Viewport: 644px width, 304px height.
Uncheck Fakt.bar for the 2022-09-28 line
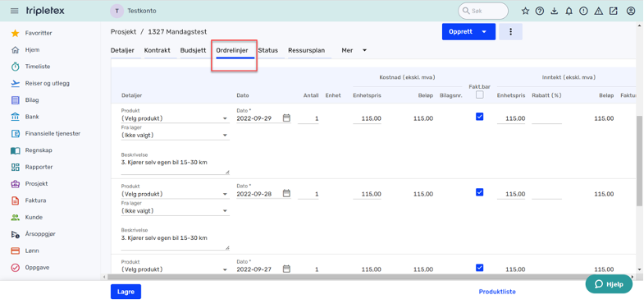tap(479, 192)
